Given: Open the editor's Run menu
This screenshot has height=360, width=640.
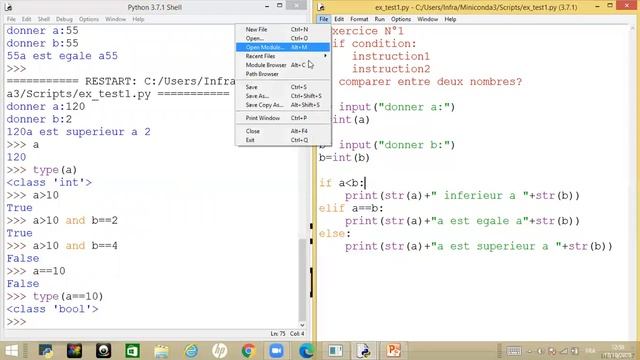Looking at the screenshot, I should point(380,19).
